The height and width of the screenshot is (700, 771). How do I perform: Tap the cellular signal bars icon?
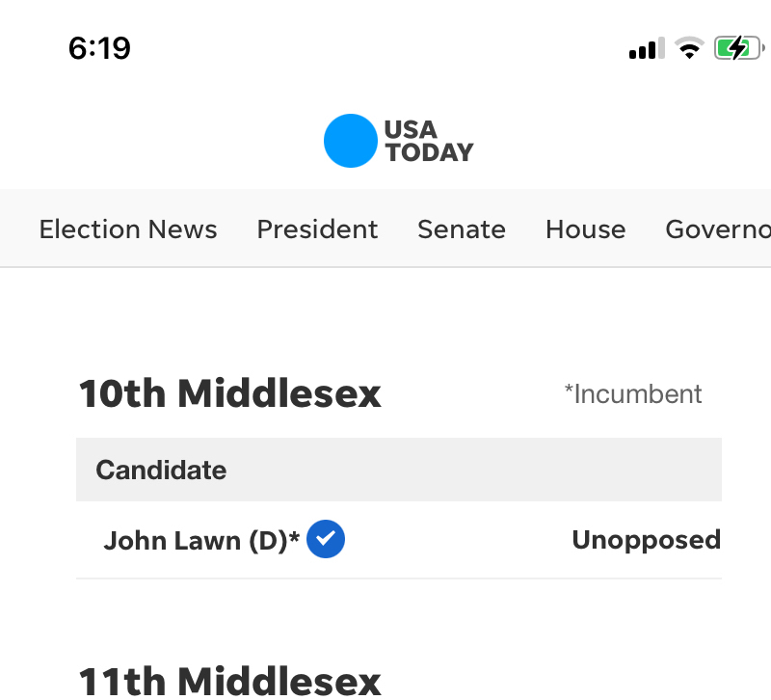tap(647, 48)
